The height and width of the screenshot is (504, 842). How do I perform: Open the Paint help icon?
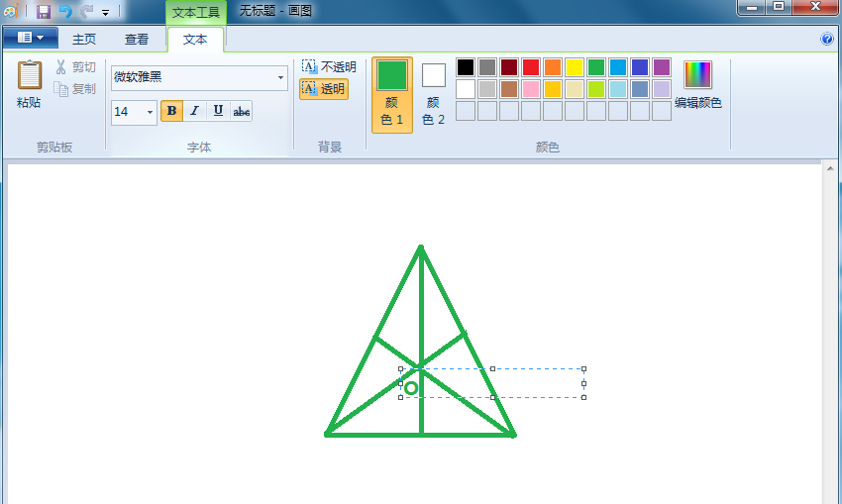click(x=827, y=39)
